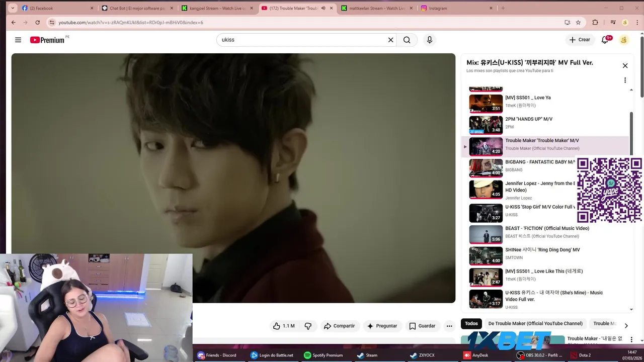The height and width of the screenshot is (362, 644).
Task: Open browser extensions puzzle icon
Action: tap(595, 22)
